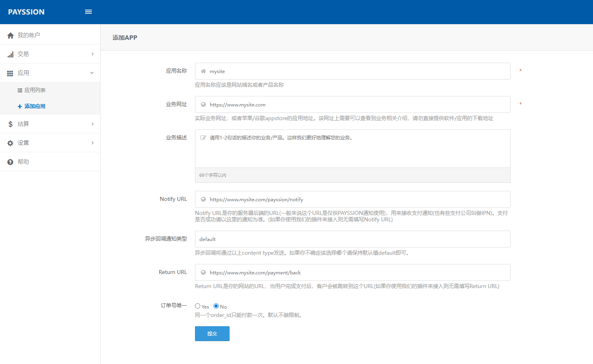Open the 异步回调通知类型 default dropdown
Viewport: 593px width, 364px height.
point(353,239)
